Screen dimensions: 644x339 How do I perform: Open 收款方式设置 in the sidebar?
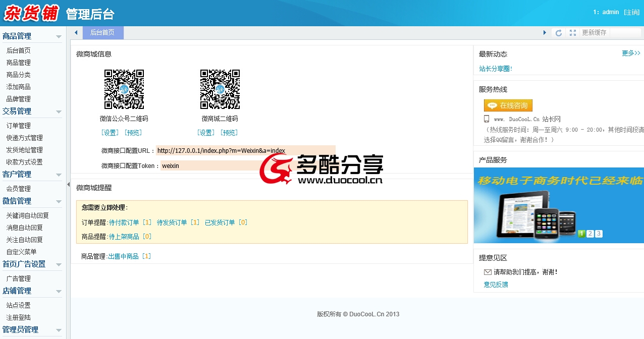pyautogui.click(x=24, y=162)
